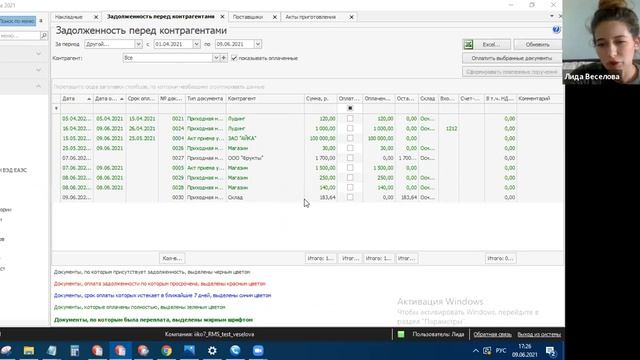The image size is (640, 360).
Task: Click the Обновить button
Action: coord(537,44)
